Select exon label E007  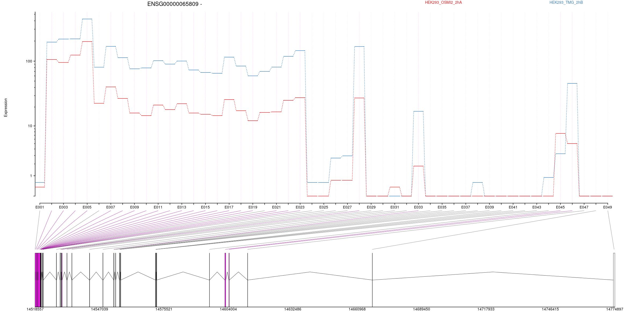click(x=111, y=207)
